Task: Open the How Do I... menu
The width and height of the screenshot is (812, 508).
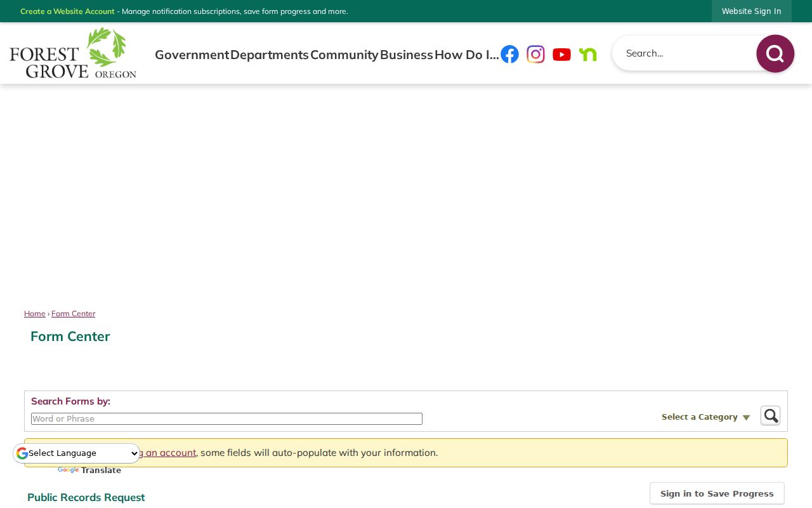Action: [467, 55]
